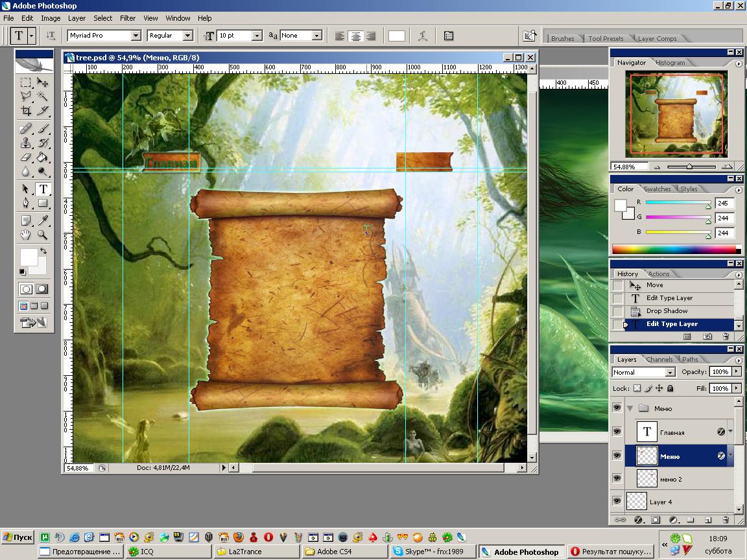Screen dimensions: 747x560
Task: Select the Eyedropper tool
Action: click(x=43, y=220)
